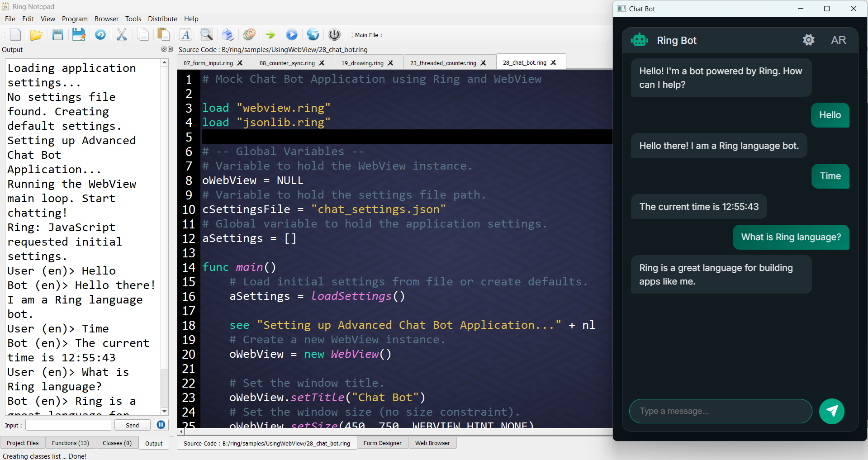Switch to the 19_drawing.ring tab
Image resolution: width=868 pixels, height=460 pixels.
click(x=363, y=63)
